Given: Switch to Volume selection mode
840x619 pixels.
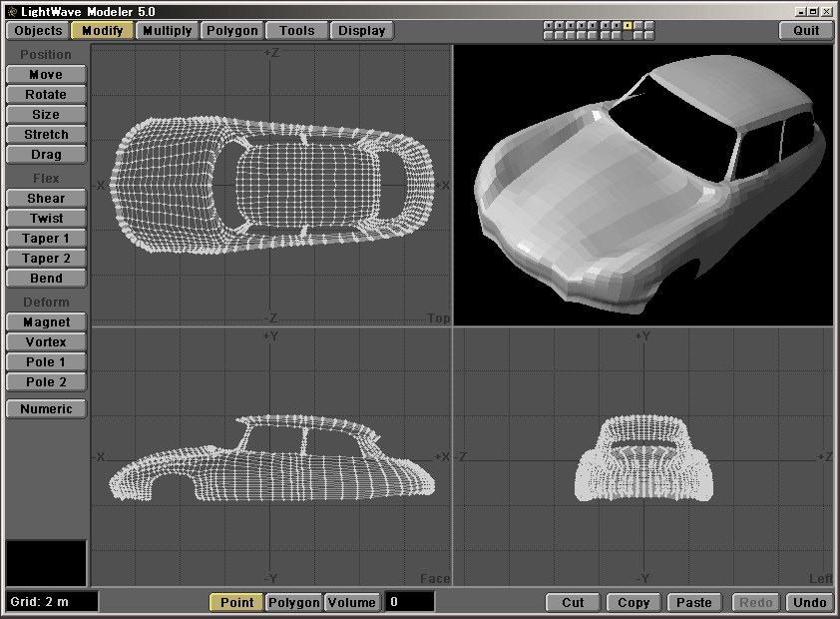Looking at the screenshot, I should click(x=352, y=602).
